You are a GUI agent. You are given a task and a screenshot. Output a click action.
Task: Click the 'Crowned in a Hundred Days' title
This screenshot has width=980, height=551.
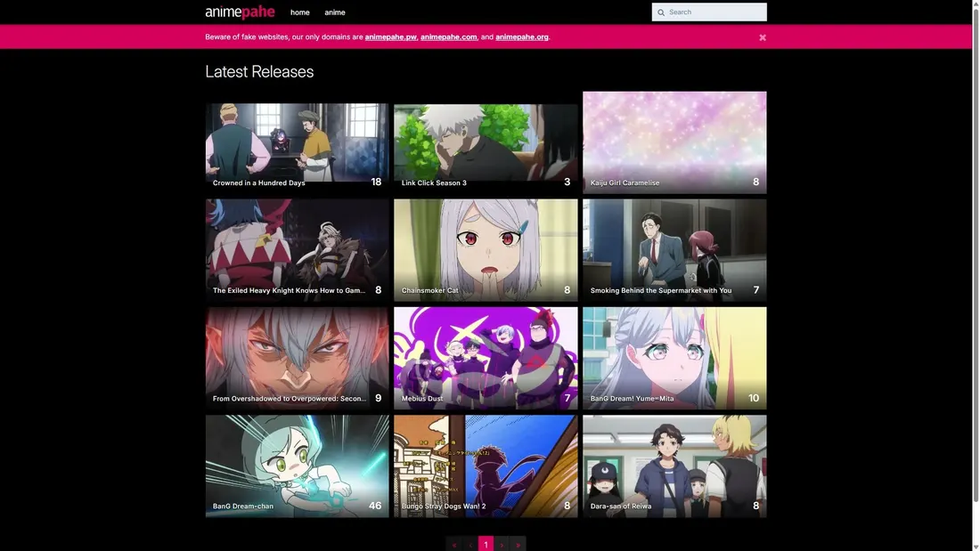pos(258,183)
